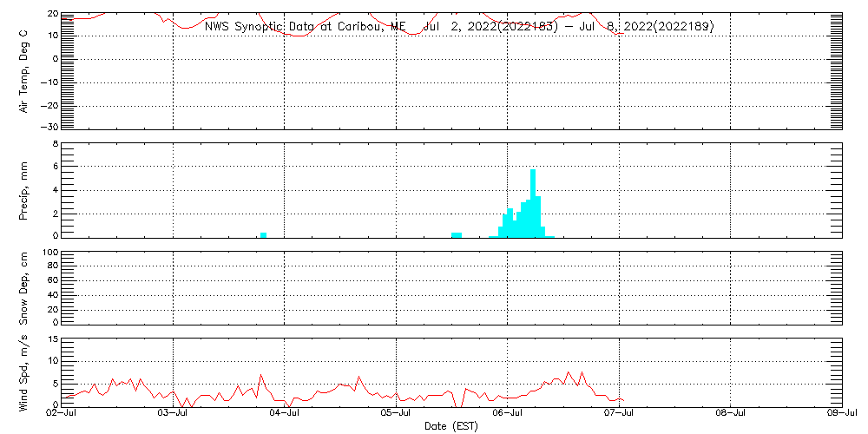This screenshot has width=868, height=434.
Task: Select the '07-Jul' date tick label
Action: [x=620, y=413]
